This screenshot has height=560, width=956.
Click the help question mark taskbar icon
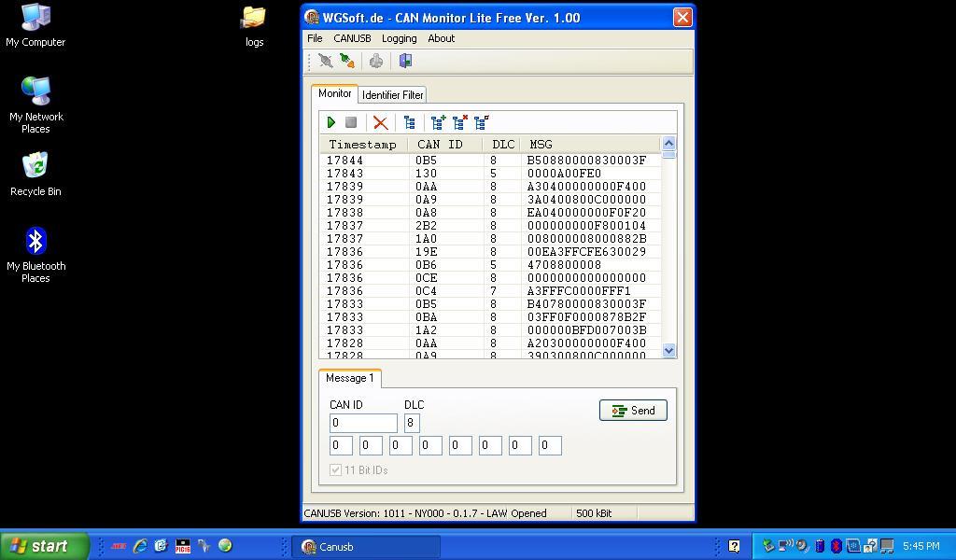(735, 546)
